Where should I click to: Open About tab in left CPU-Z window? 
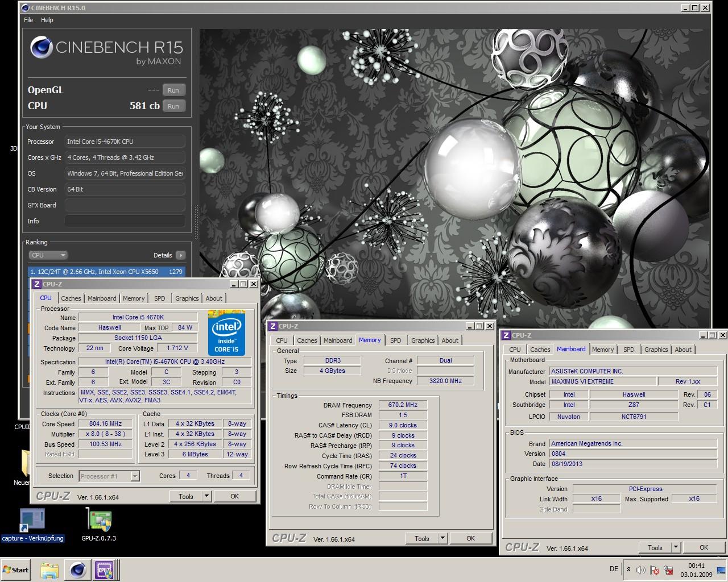point(214,298)
